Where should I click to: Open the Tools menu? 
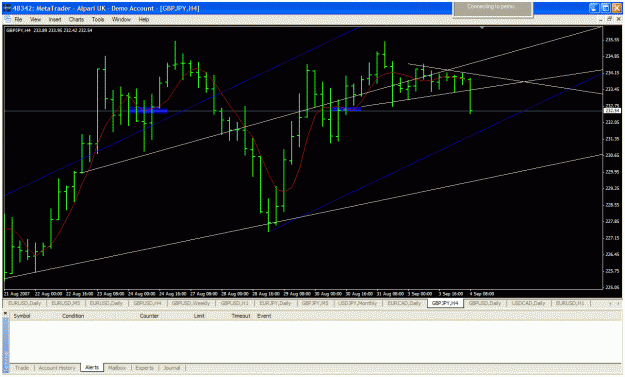click(x=98, y=19)
